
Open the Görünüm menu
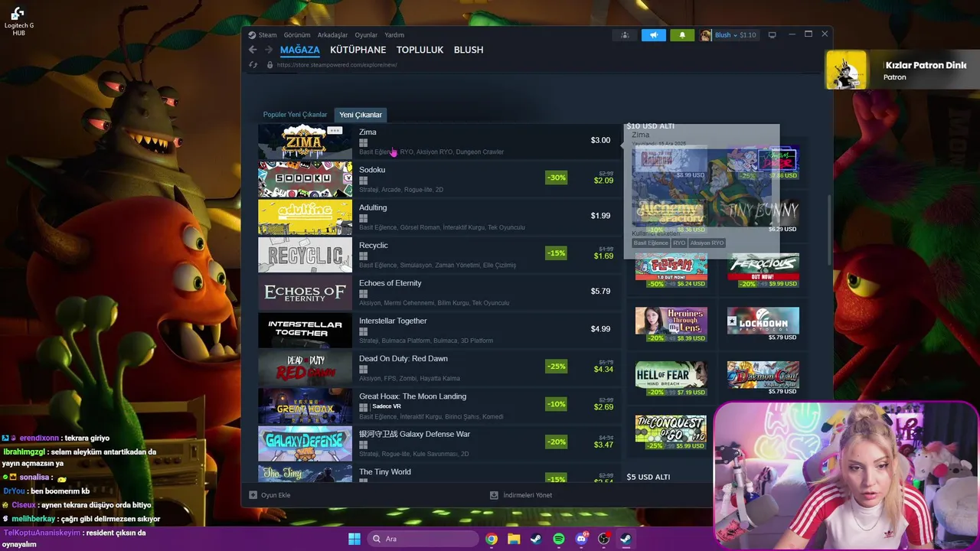[297, 35]
